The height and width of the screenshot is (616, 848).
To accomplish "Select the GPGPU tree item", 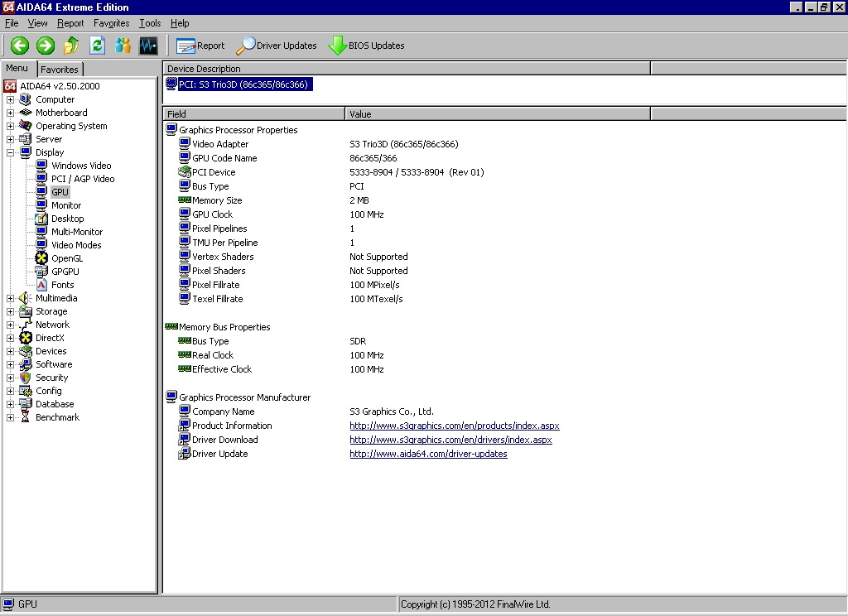I will (x=65, y=272).
